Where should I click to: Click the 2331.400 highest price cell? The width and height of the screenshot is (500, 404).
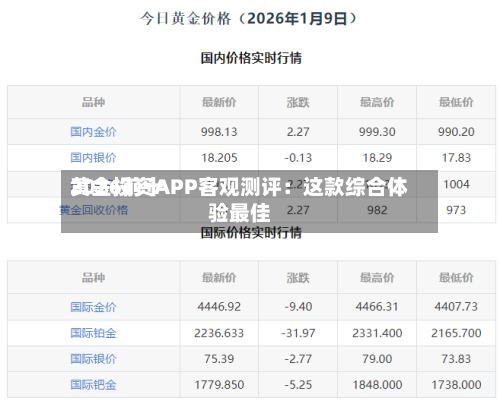point(377,333)
